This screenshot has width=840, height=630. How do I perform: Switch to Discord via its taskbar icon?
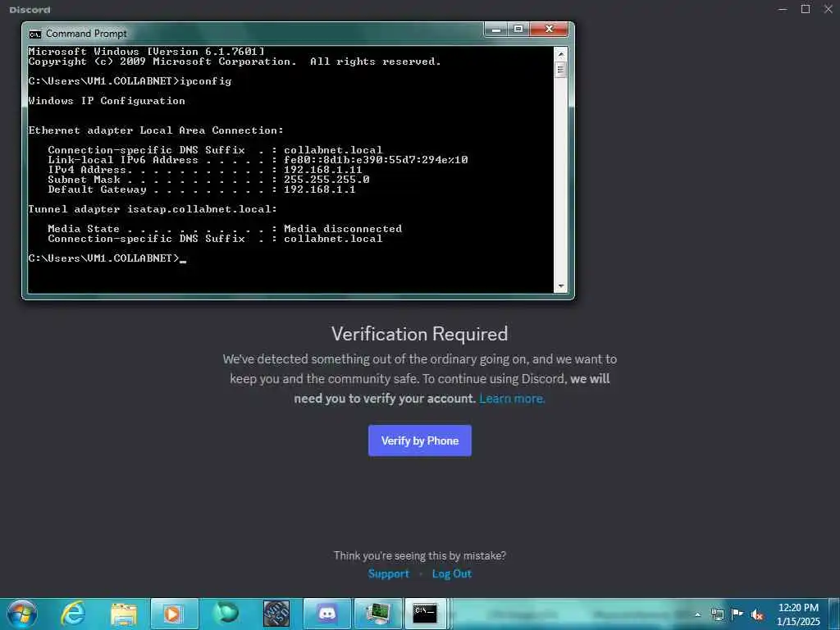pyautogui.click(x=327, y=614)
